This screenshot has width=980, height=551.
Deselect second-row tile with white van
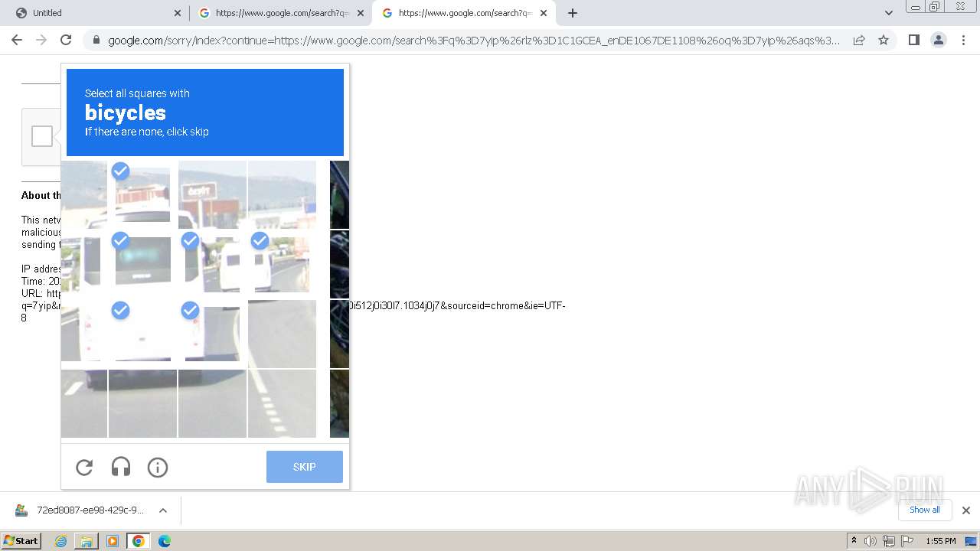212,264
